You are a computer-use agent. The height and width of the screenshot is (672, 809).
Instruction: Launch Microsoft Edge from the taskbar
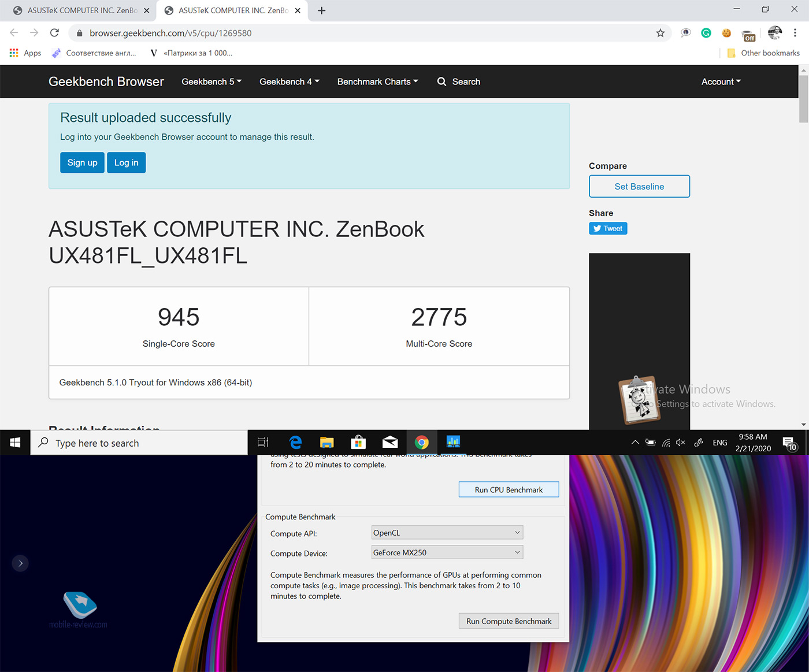click(x=295, y=443)
